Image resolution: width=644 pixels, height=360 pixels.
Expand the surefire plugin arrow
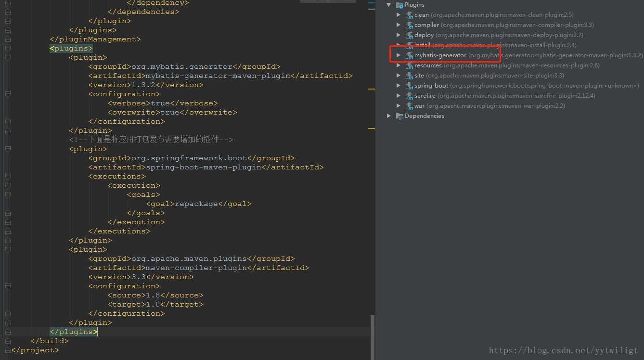click(x=398, y=96)
